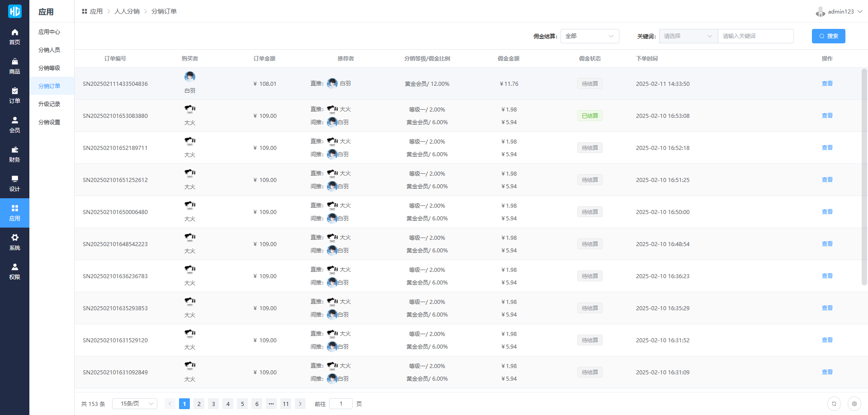Viewport: 868px width, 415px height.
Task: Click the refresh icon at bottom right
Action: tap(834, 404)
